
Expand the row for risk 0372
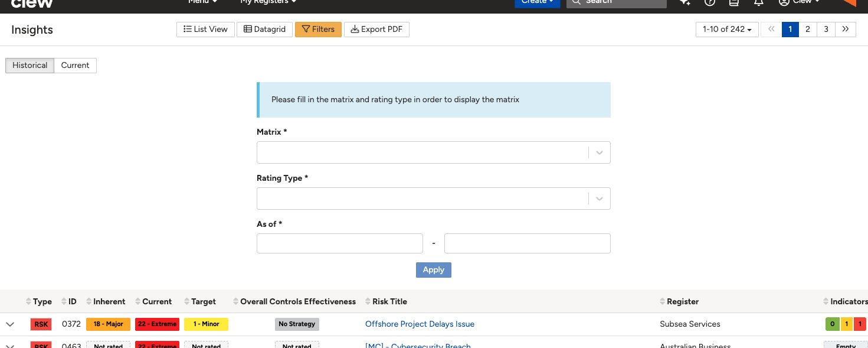[x=10, y=324]
